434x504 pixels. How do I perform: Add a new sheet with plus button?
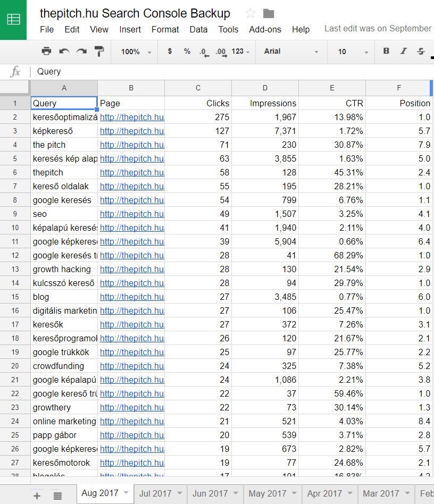coord(37,495)
